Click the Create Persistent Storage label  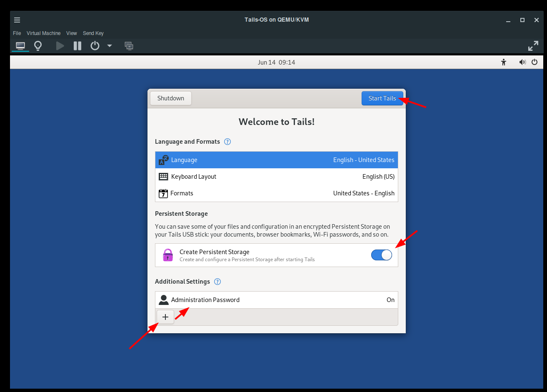pos(215,252)
